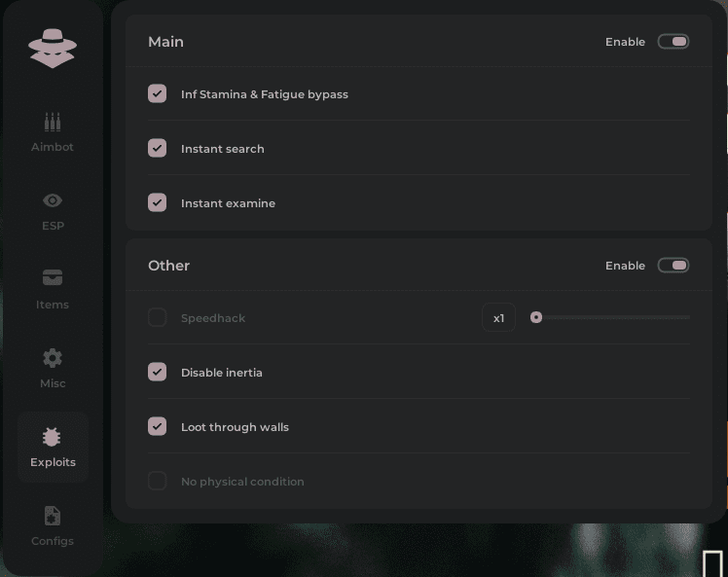Screen dimensions: 728x577
Task: Select the Exploits bug icon
Action: click(53, 437)
